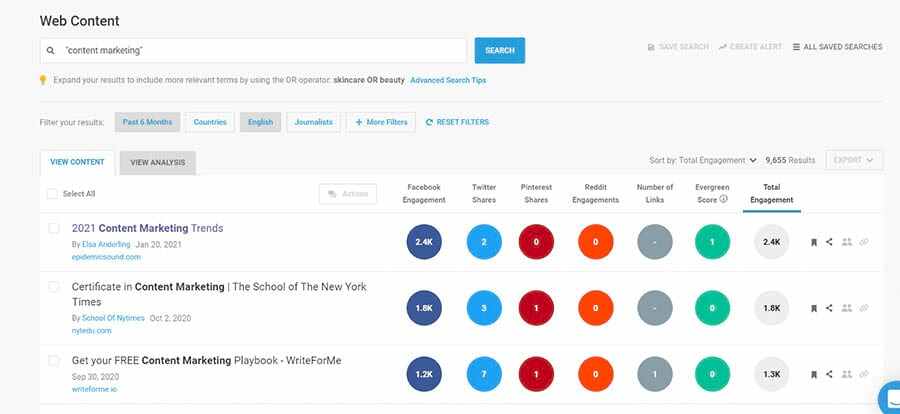This screenshot has height=414, width=900.
Task: Click into the content marketing search field
Action: point(260,50)
